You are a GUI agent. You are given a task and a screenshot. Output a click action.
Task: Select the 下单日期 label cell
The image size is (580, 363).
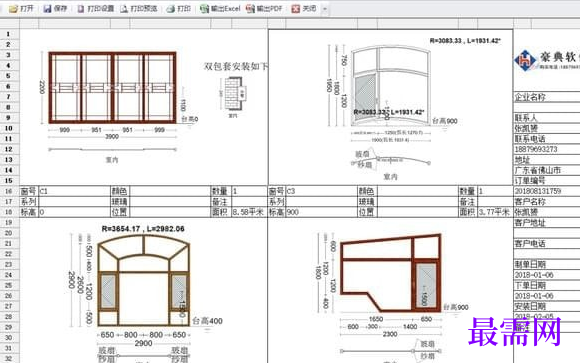click(x=547, y=285)
